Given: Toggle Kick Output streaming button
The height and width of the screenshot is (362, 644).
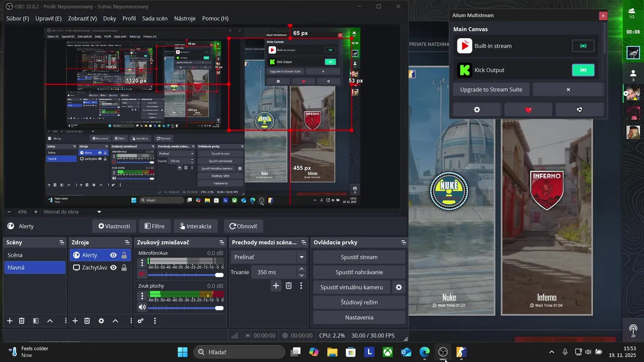Looking at the screenshot, I should [x=583, y=70].
